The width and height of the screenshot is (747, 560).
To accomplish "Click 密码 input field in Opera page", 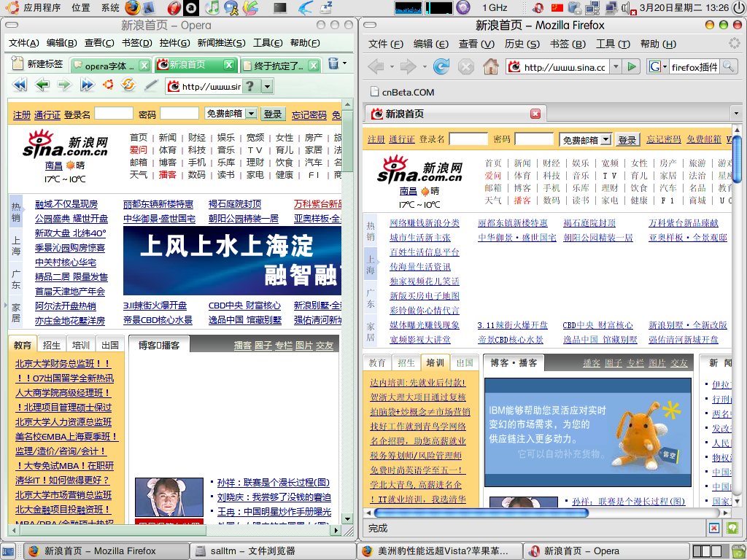I will [179, 113].
